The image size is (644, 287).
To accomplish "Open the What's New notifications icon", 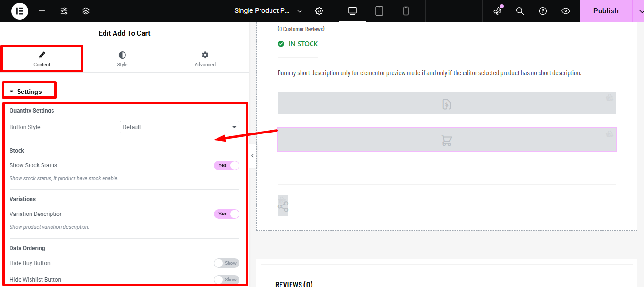I will tap(497, 11).
